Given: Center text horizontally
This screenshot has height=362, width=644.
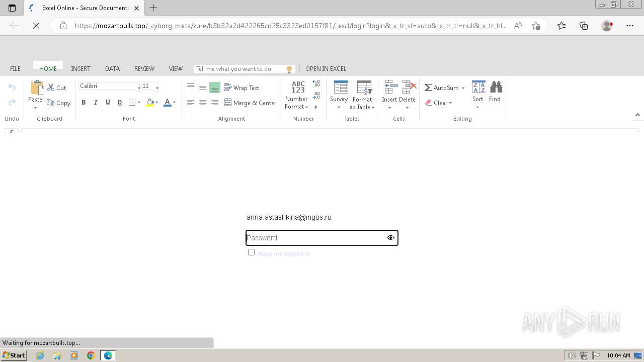Looking at the screenshot, I should pyautogui.click(x=203, y=103).
